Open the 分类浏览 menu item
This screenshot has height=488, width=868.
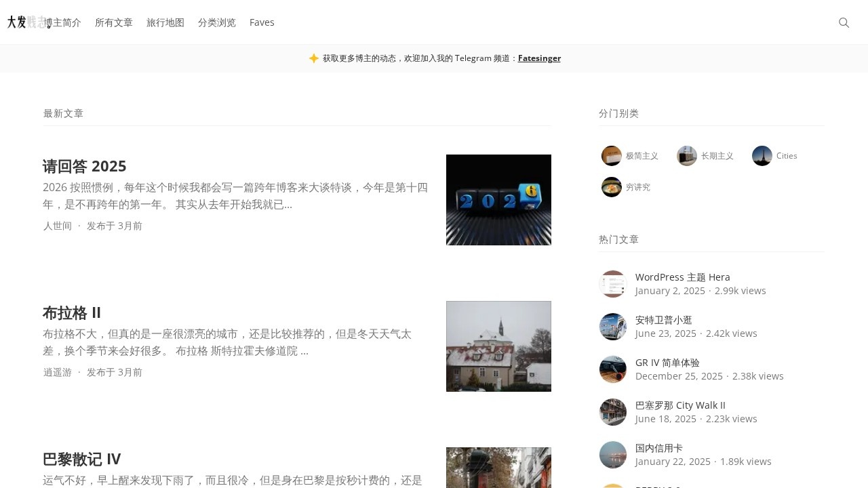(x=216, y=22)
